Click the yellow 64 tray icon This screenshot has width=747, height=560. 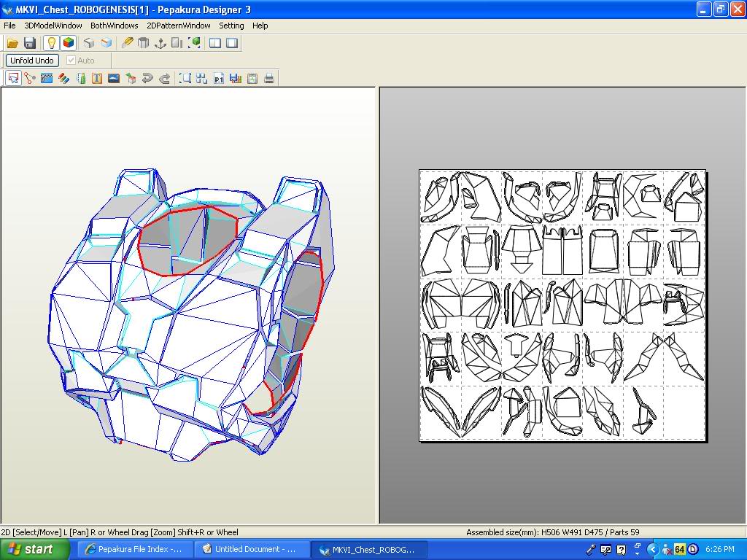[x=680, y=550]
